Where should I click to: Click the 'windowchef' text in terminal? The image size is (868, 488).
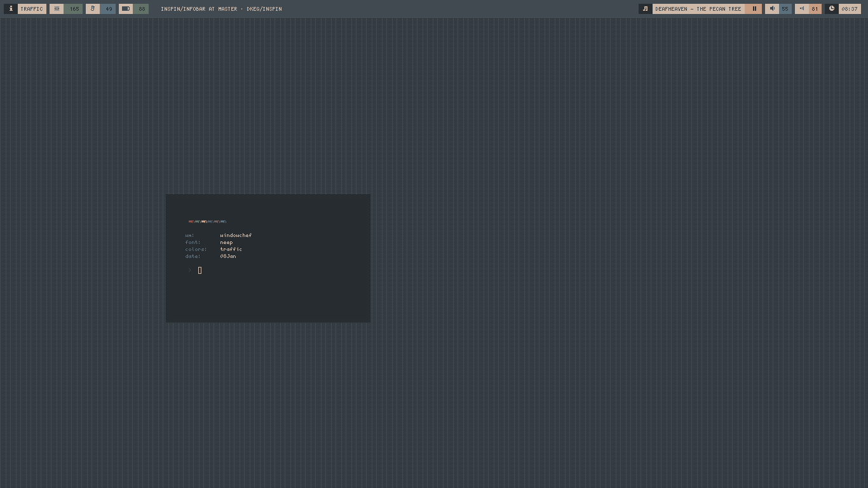236,235
